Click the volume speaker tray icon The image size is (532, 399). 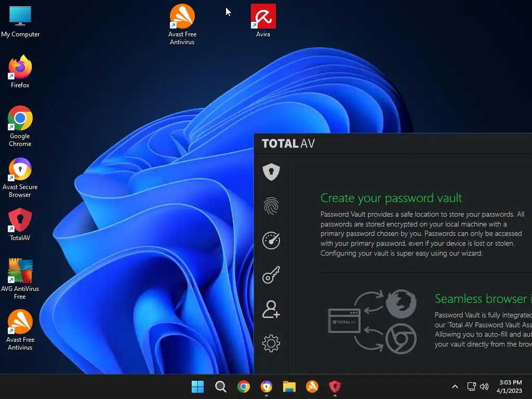coord(484,387)
